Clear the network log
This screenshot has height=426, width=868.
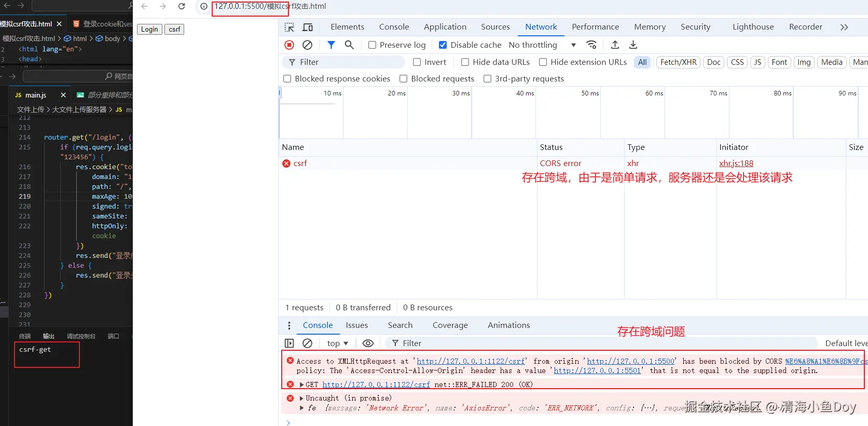pyautogui.click(x=307, y=45)
